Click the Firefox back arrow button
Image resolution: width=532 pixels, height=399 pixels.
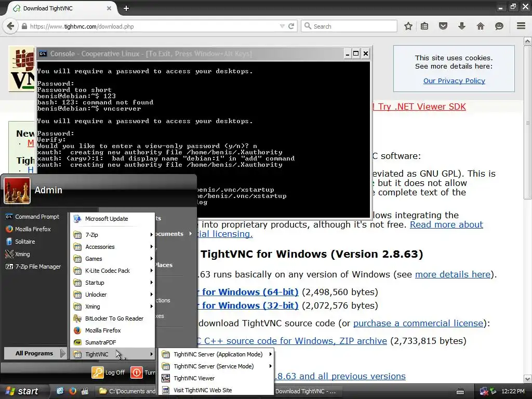[10, 26]
